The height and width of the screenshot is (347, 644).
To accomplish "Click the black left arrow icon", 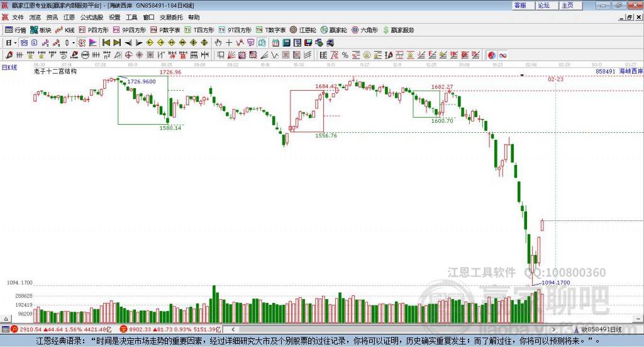I will pos(128,42).
